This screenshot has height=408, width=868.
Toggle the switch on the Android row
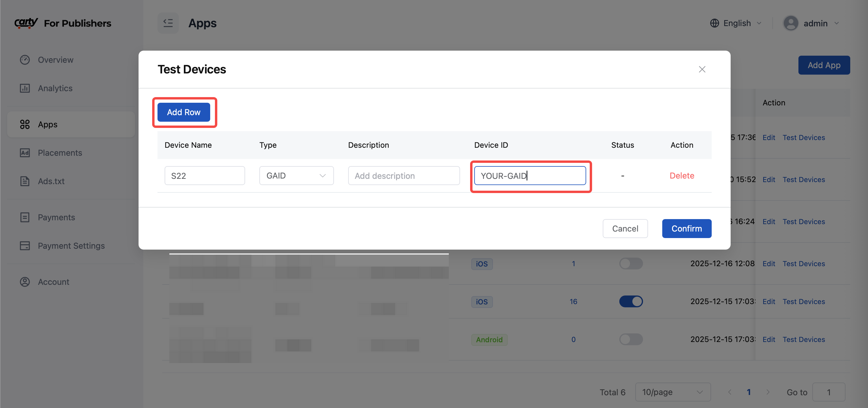point(631,339)
